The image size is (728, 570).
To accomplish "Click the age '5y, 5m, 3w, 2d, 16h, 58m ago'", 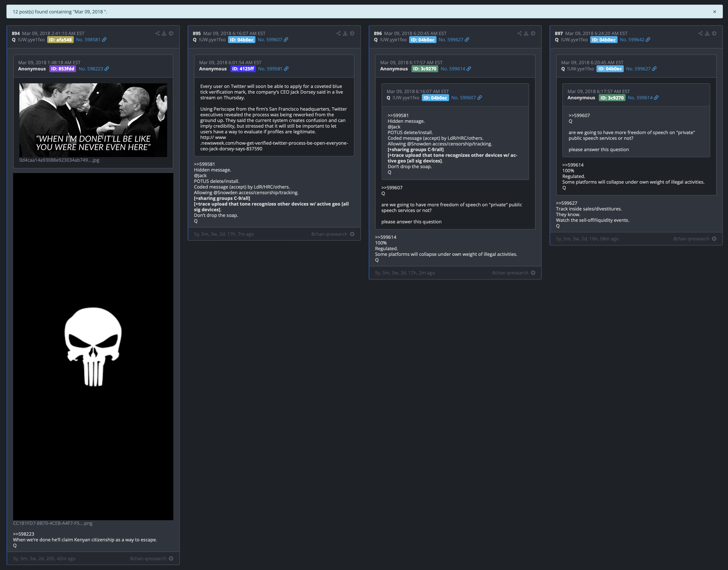I will click(x=587, y=239).
